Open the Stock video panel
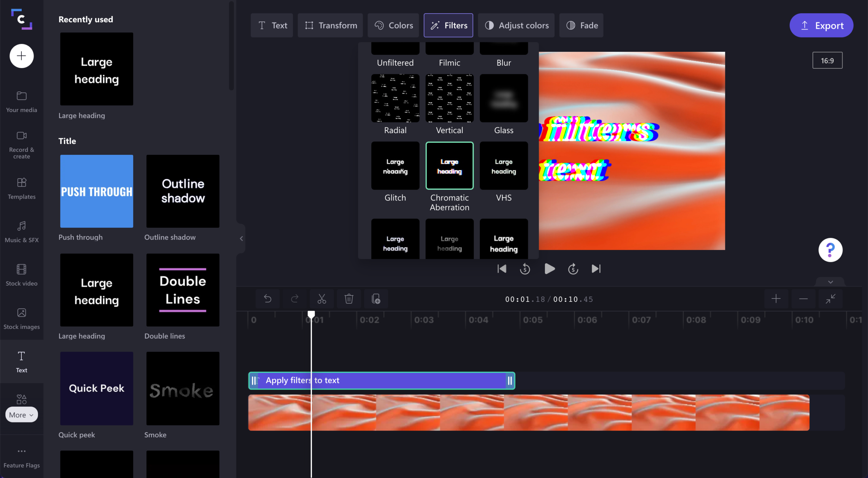The height and width of the screenshot is (478, 868). tap(21, 275)
